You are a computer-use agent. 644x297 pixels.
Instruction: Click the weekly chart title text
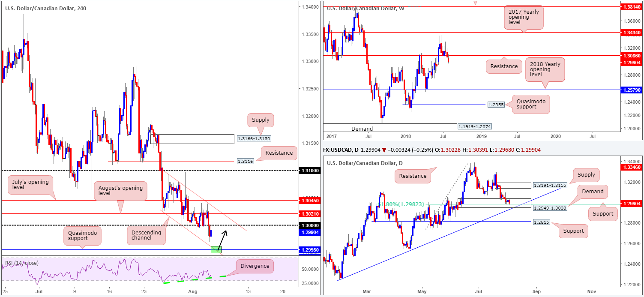(365, 8)
